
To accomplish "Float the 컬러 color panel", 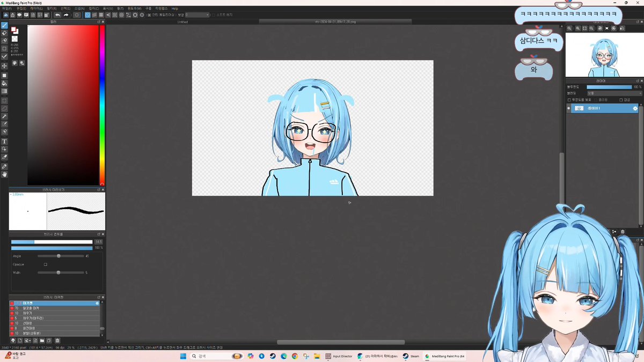I will [x=99, y=22].
